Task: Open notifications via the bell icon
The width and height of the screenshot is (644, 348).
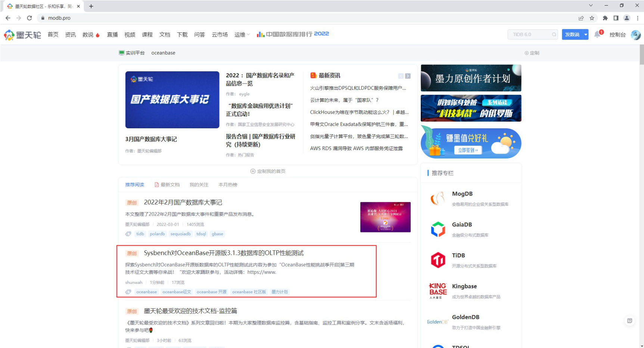Action: (597, 34)
